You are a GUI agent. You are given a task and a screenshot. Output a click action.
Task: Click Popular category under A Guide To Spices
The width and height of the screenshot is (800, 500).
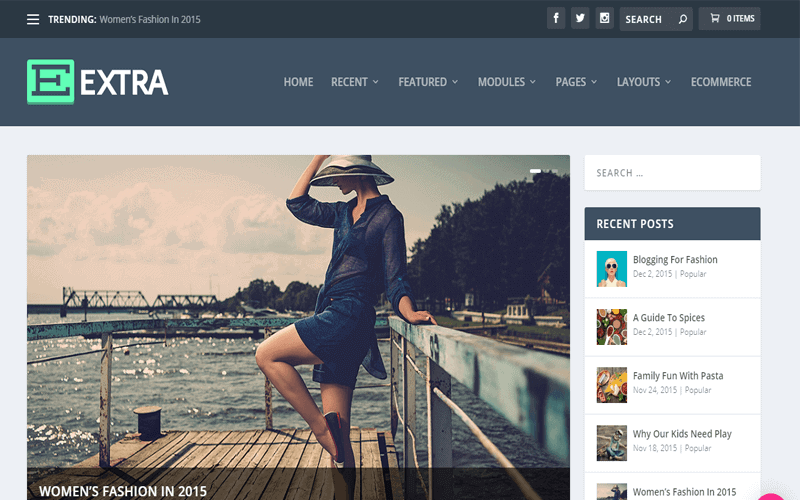pos(693,332)
